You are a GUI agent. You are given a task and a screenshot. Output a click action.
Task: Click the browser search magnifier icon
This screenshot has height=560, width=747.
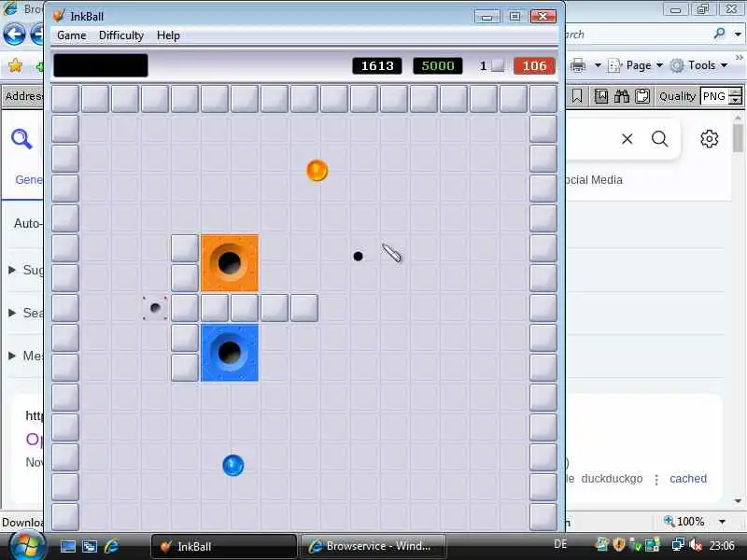pyautogui.click(x=719, y=34)
